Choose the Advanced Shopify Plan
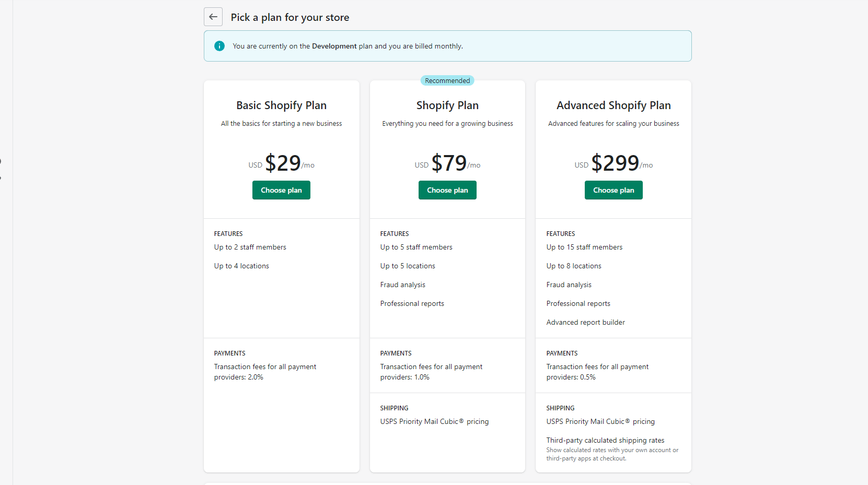This screenshot has width=868, height=485. click(614, 190)
